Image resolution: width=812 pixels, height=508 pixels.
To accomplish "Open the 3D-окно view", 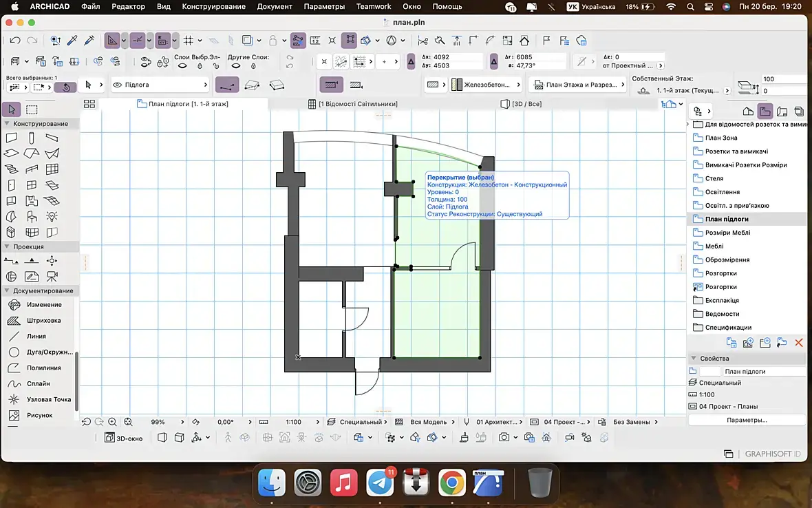I will [x=124, y=438].
